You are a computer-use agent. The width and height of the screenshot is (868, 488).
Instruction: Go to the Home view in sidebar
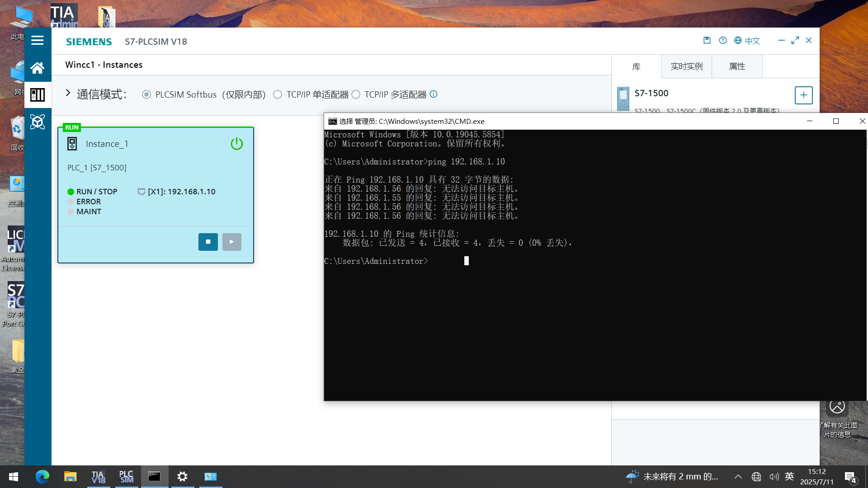coord(38,68)
